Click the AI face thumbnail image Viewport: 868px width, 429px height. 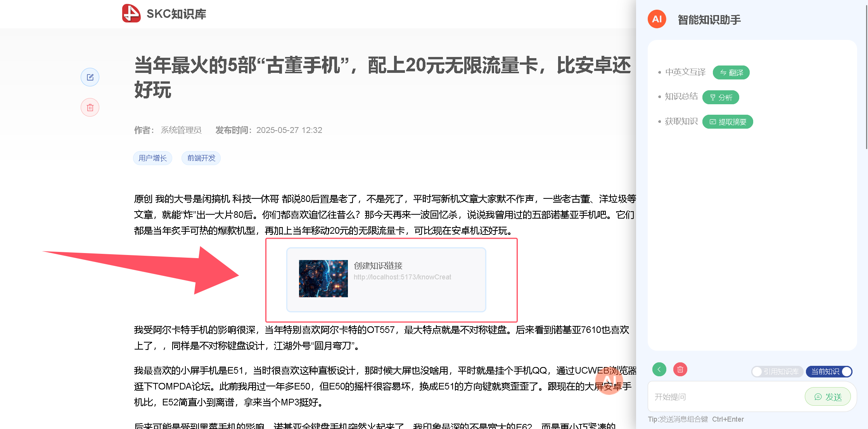pos(323,279)
